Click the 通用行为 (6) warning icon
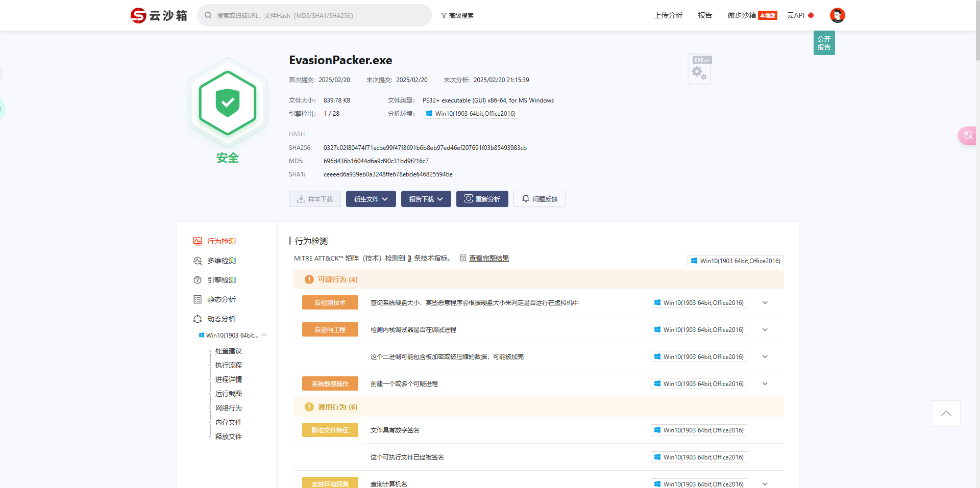 point(309,407)
